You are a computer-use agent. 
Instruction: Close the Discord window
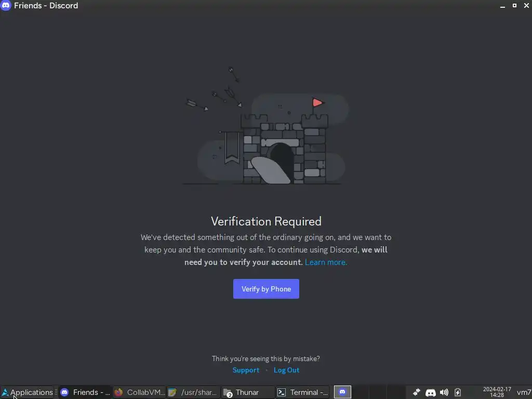(527, 5)
